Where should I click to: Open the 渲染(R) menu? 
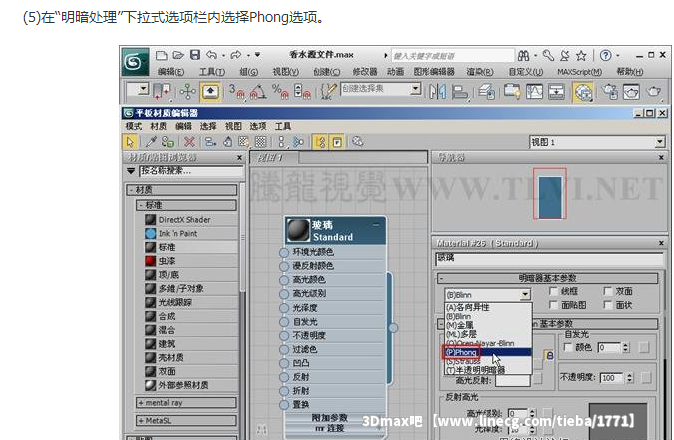[x=480, y=72]
